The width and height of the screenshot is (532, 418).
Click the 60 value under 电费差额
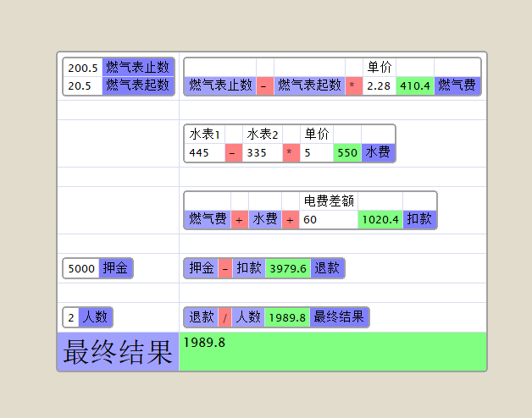click(328, 219)
